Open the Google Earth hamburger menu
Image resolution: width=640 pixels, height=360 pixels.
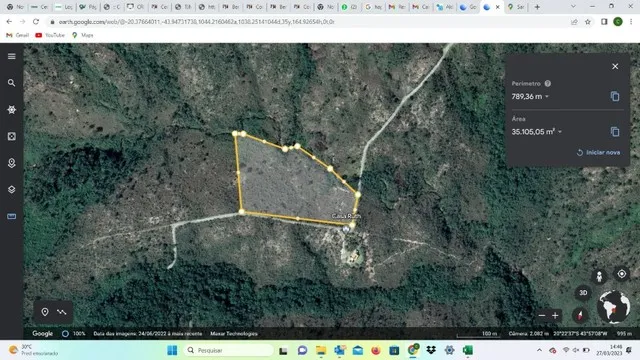(x=11, y=56)
